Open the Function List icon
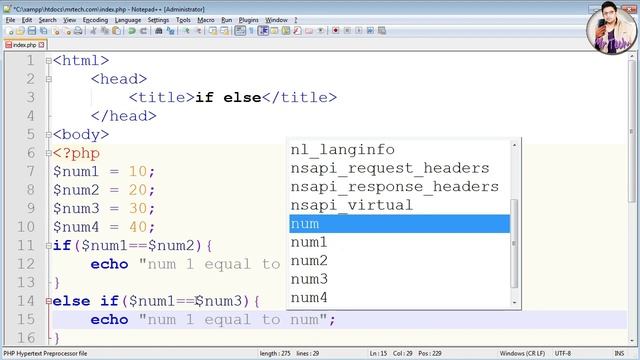This screenshot has width=640, height=360. pyautogui.click(x=297, y=31)
